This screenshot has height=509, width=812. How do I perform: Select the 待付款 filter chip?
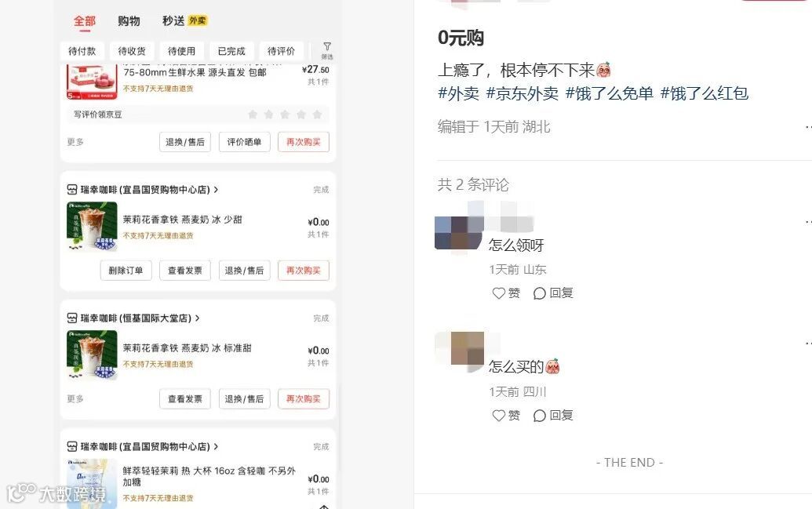[82, 51]
